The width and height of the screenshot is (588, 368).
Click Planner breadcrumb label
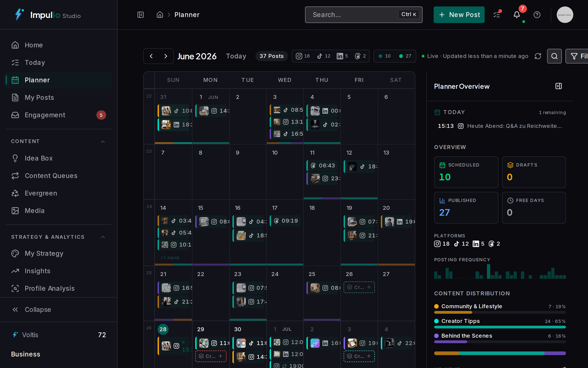point(187,15)
